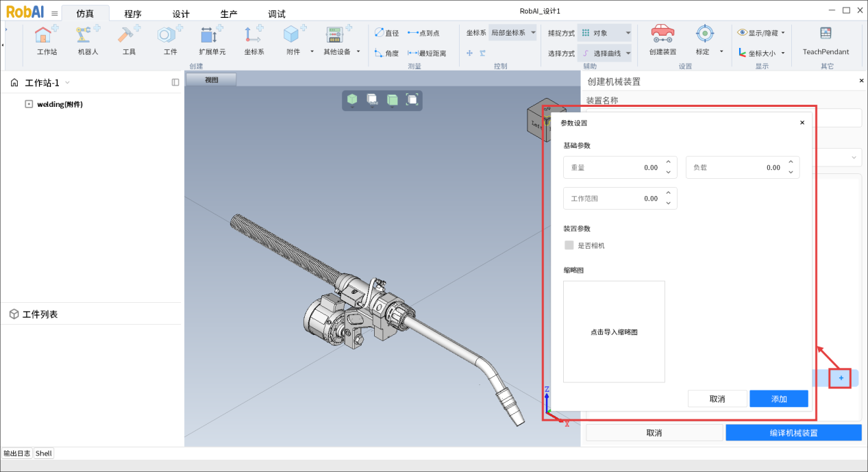Viewport: 868px width, 472px height.
Task: Click 点击导入缩略图 thumbnail import box
Action: [614, 332]
